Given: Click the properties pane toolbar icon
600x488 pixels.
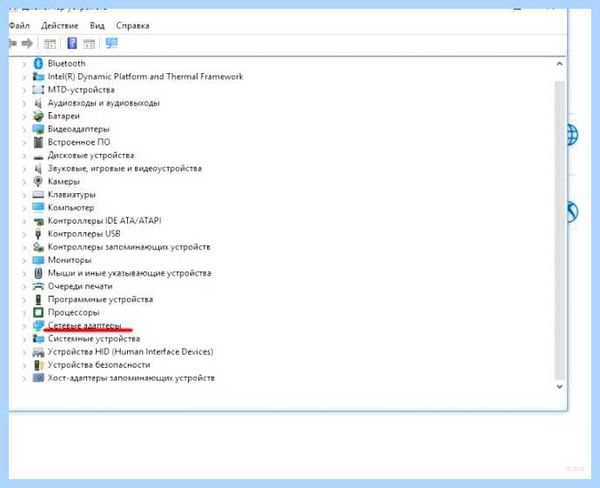Looking at the screenshot, I should coord(89,44).
